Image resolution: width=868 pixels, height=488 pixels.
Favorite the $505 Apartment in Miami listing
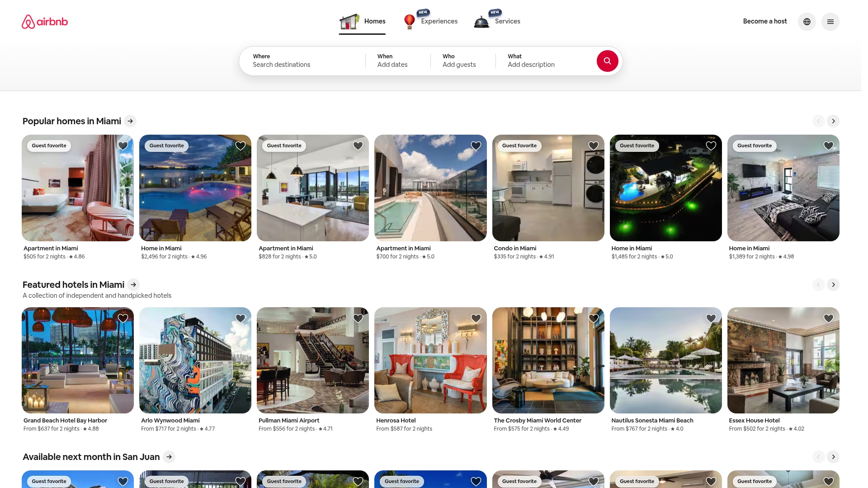[123, 145]
